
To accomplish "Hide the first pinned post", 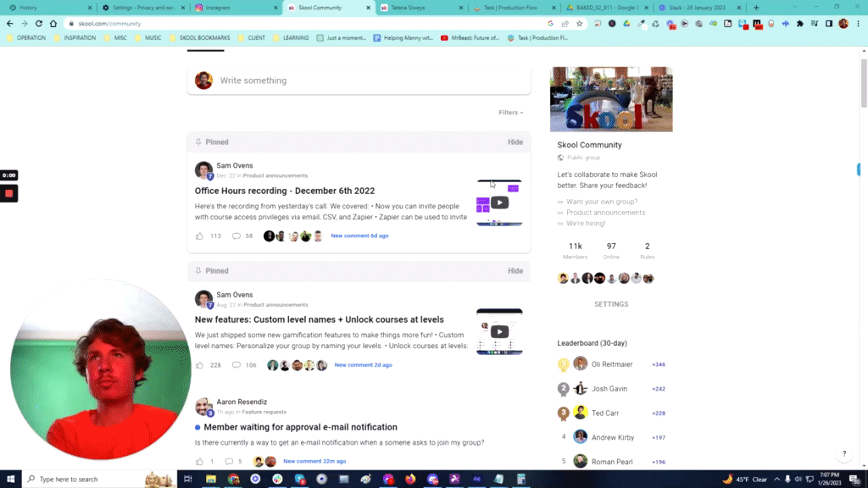I will [x=515, y=141].
